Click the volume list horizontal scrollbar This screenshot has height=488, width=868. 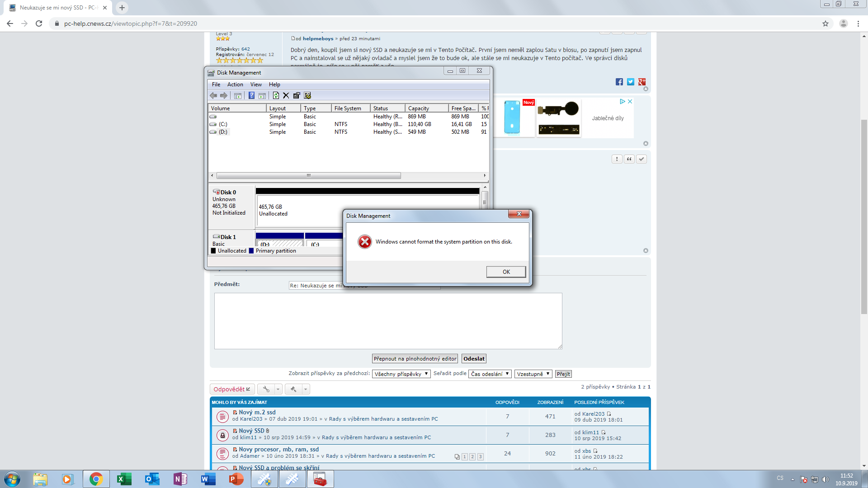[x=308, y=176]
